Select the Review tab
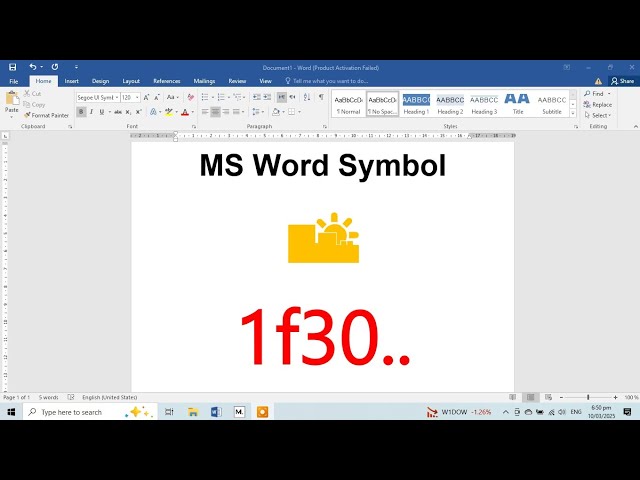Viewport: 640px width, 480px height. coord(237,81)
